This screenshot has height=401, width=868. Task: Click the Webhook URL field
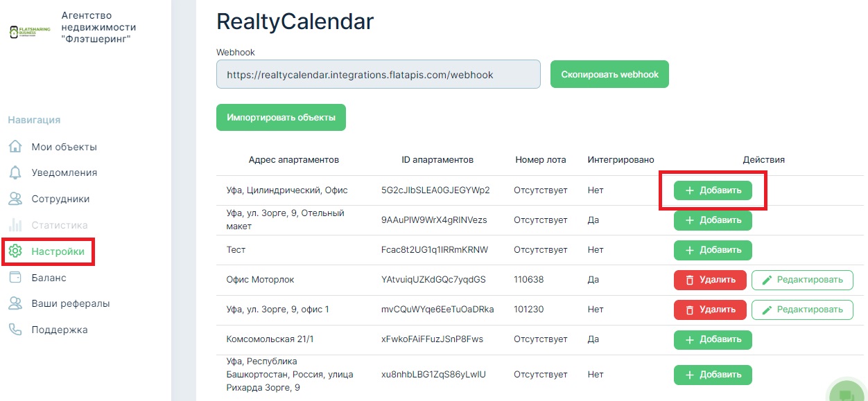click(378, 74)
